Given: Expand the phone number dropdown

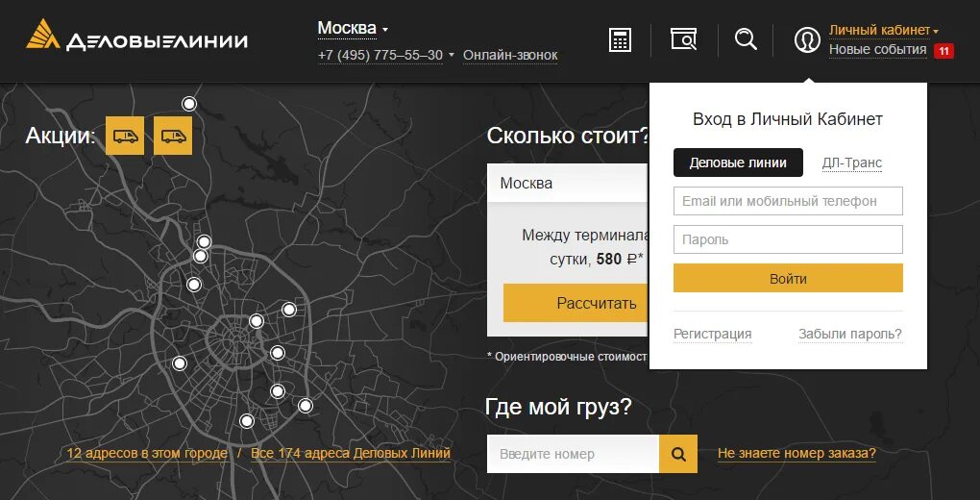Looking at the screenshot, I should click(x=385, y=55).
